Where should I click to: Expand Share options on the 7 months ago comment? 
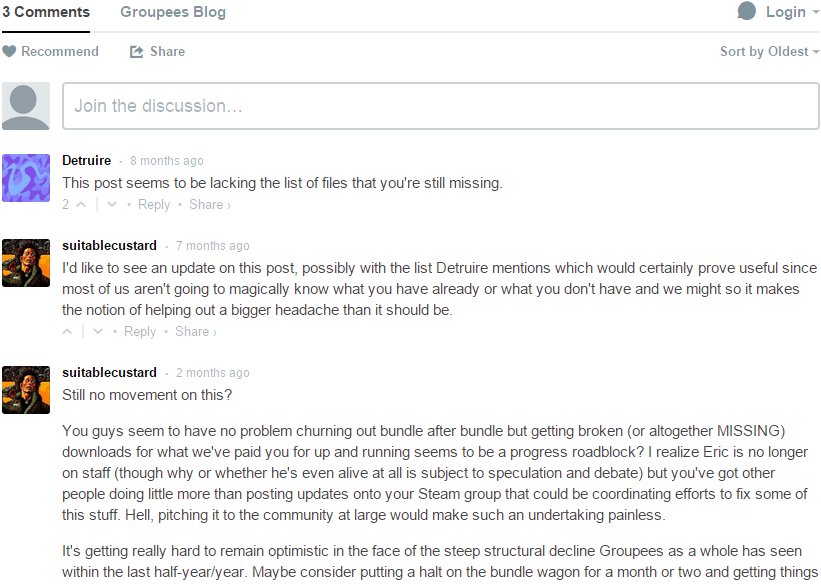(x=195, y=332)
